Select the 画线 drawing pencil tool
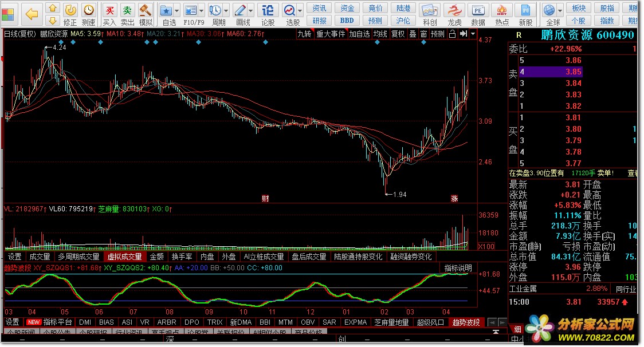The image size is (644, 347). 240,10
